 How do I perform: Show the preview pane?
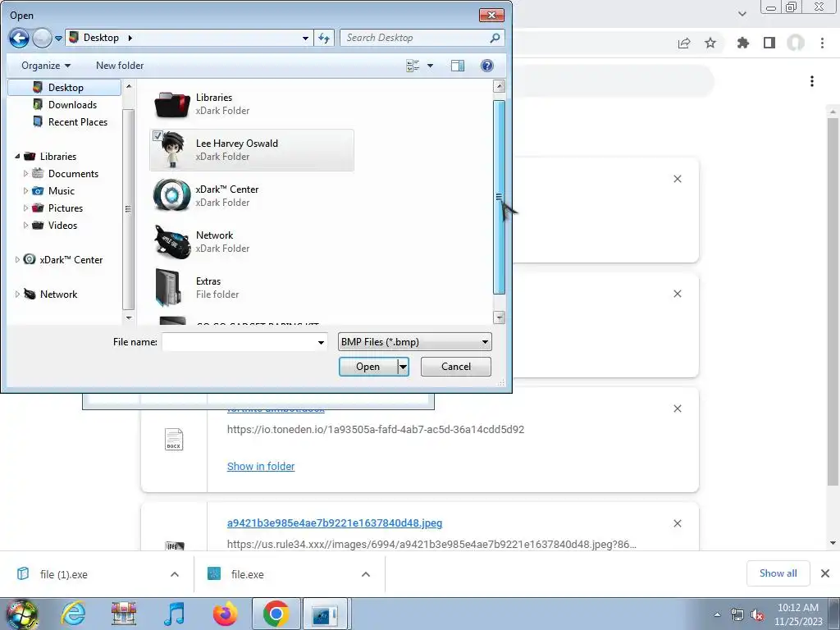458,66
